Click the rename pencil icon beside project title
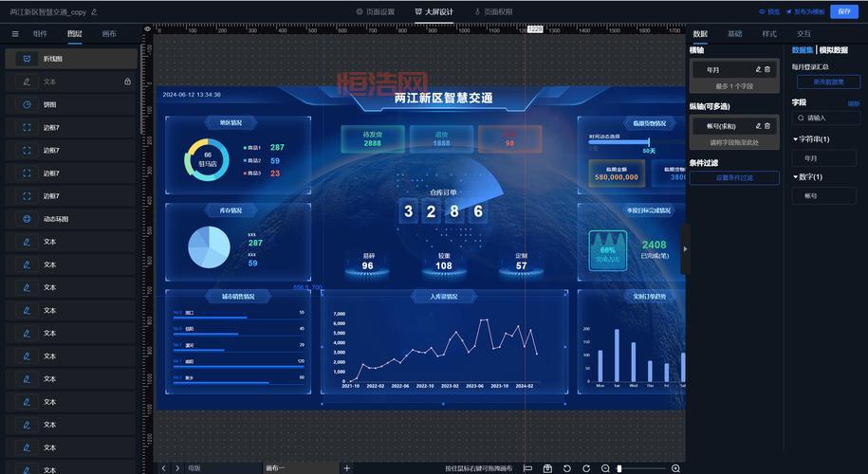 pyautogui.click(x=94, y=12)
